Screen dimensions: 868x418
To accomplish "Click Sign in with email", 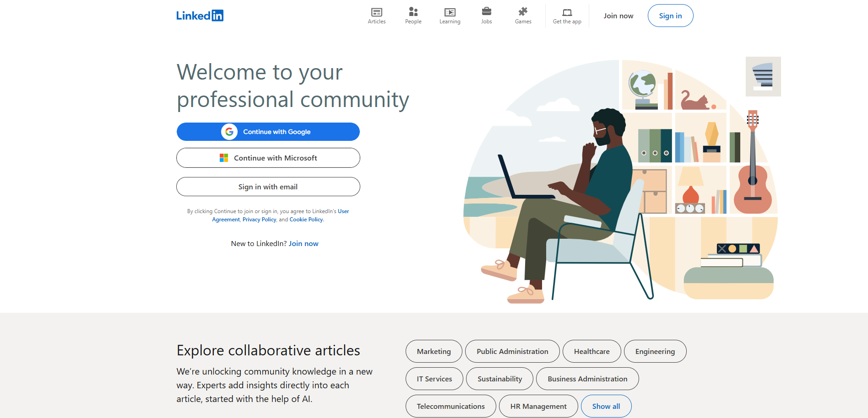I will [268, 187].
